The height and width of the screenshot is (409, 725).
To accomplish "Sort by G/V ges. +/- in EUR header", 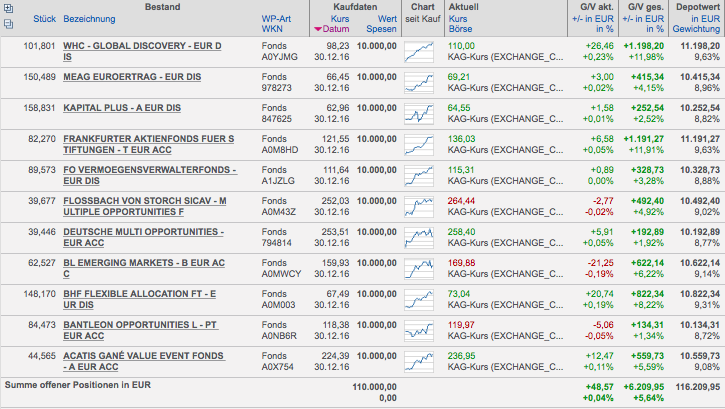I will (x=643, y=19).
